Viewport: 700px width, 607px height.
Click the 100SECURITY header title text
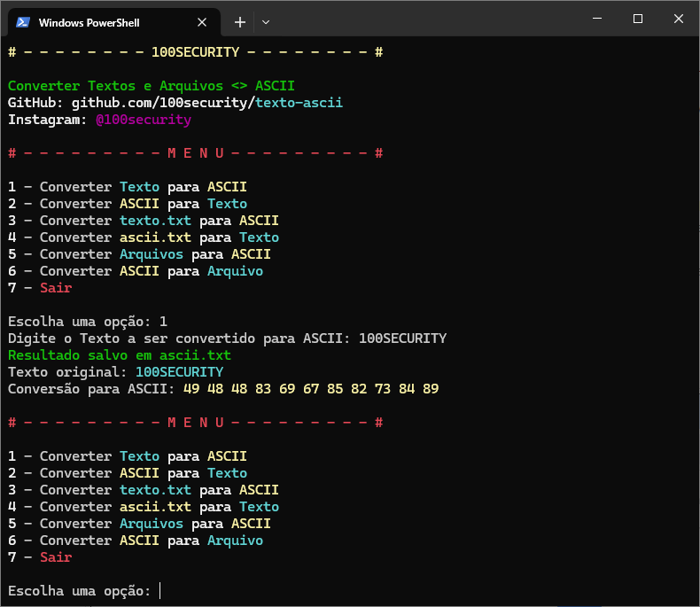[196, 52]
